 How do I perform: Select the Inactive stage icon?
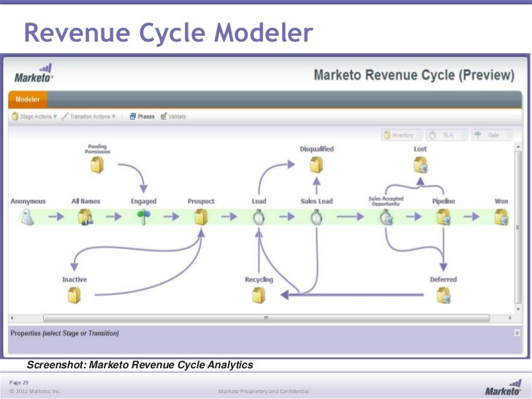click(x=74, y=295)
